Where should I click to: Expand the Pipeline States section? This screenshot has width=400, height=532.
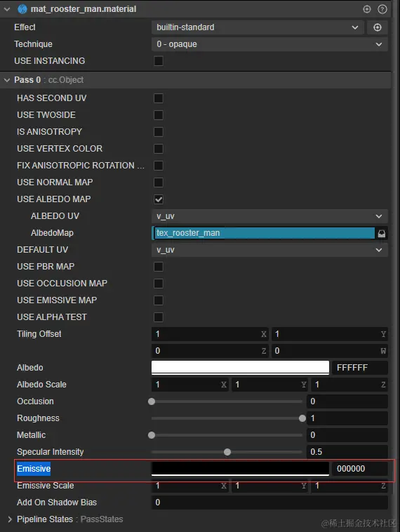point(10,519)
